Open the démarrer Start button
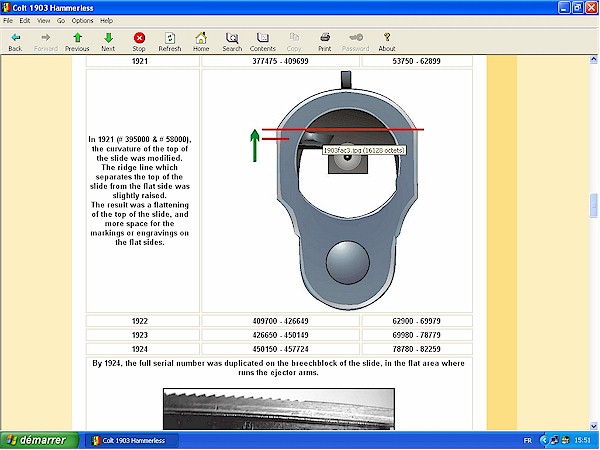The image size is (600, 450). pos(39,440)
